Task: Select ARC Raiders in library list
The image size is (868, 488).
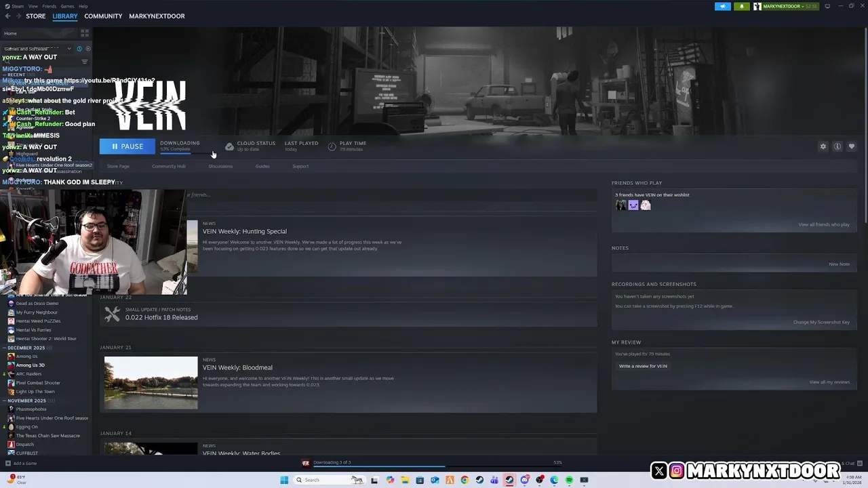Action: pyautogui.click(x=28, y=374)
